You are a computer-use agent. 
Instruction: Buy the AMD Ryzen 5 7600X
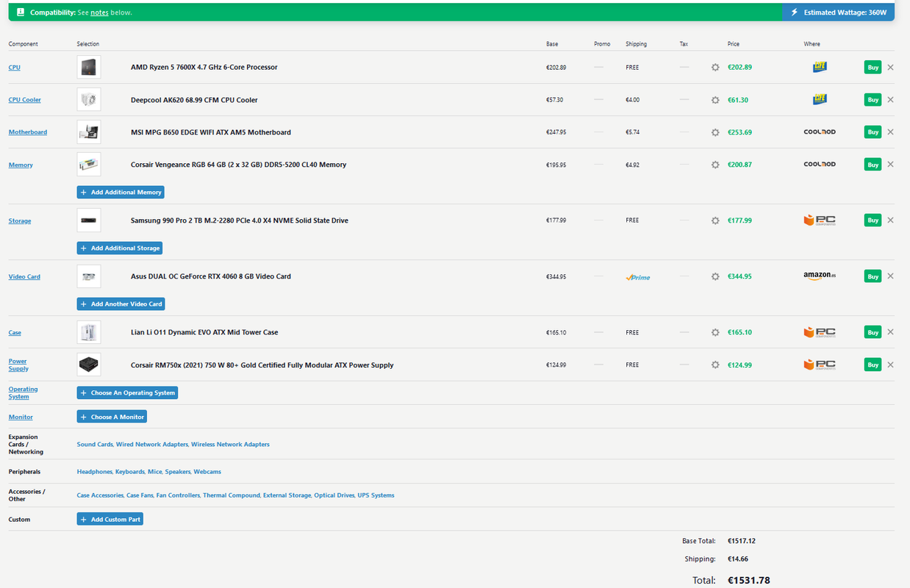[873, 67]
